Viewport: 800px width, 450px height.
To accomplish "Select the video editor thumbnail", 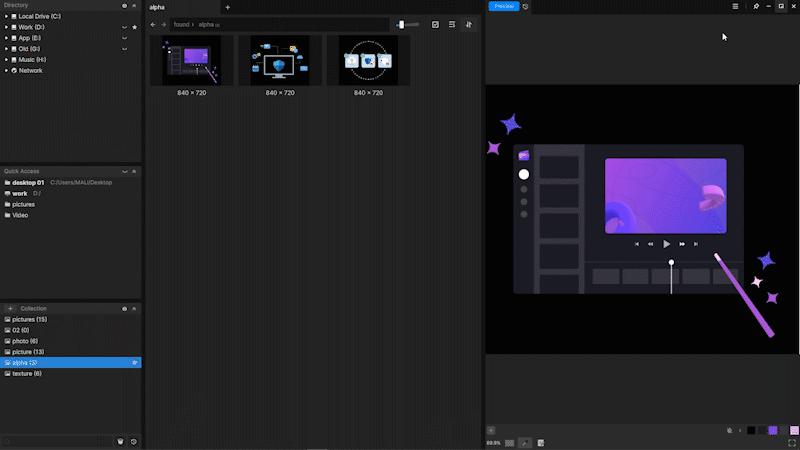I will pos(192,60).
